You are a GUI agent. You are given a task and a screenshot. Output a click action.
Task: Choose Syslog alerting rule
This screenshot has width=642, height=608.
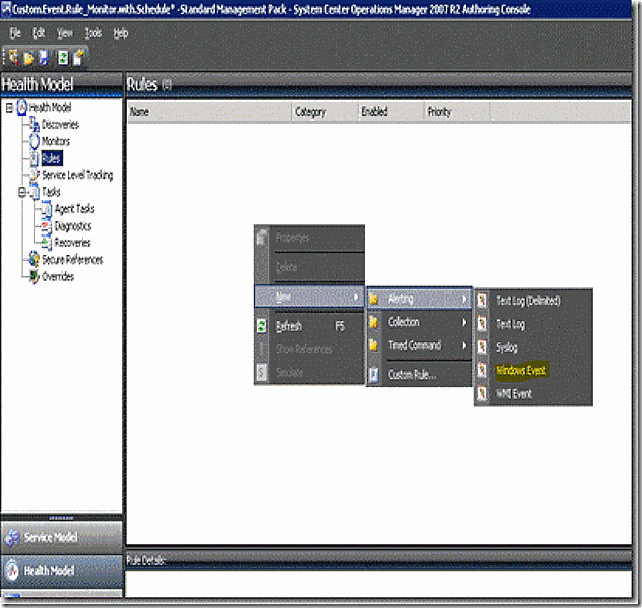point(534,348)
